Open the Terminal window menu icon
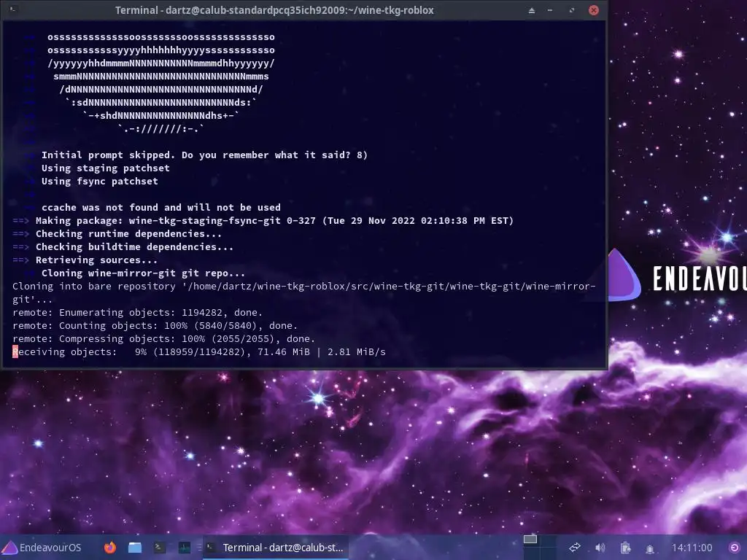Viewport: 747px width, 560px height. click(13, 9)
